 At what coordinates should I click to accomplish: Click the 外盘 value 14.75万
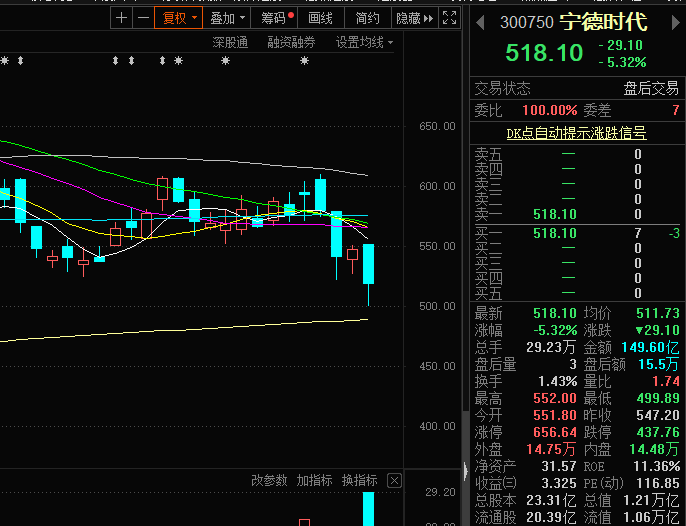click(x=551, y=449)
